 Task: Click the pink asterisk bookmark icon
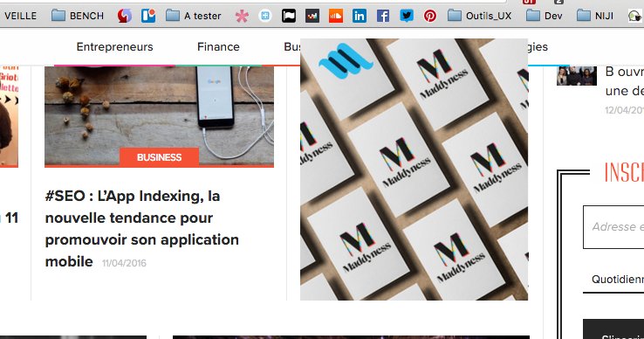tap(242, 16)
